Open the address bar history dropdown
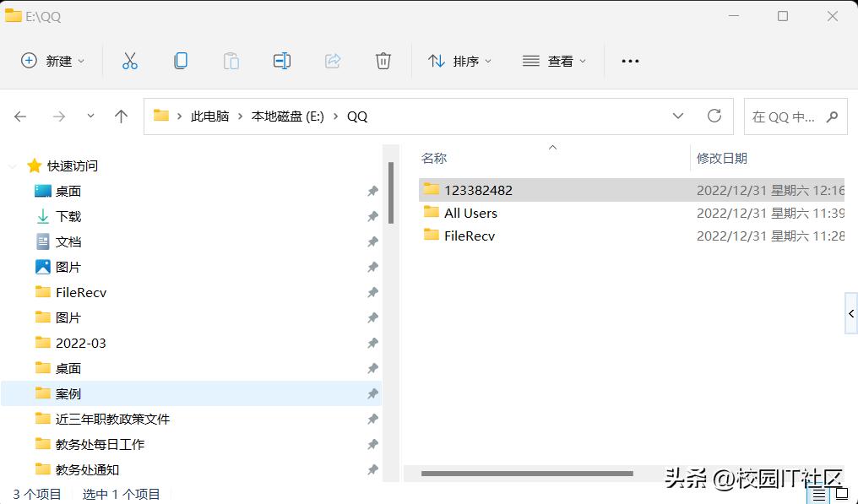858x504 pixels. [678, 116]
